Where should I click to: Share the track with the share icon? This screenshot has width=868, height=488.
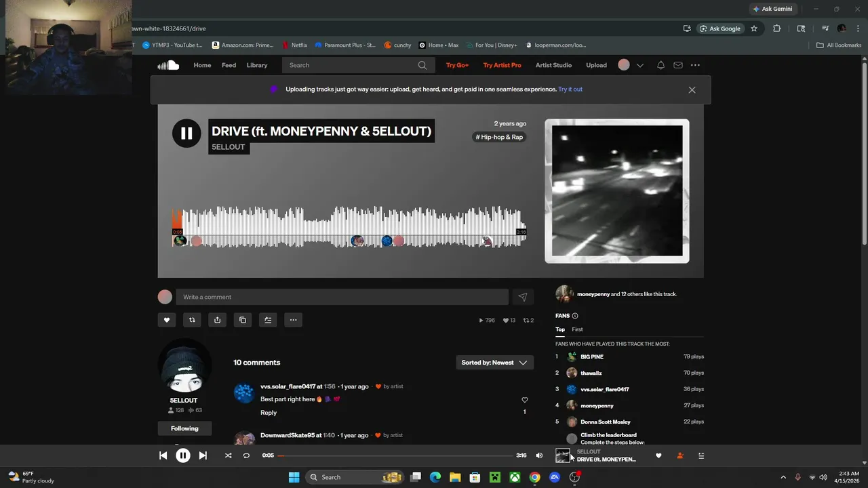[x=217, y=320]
